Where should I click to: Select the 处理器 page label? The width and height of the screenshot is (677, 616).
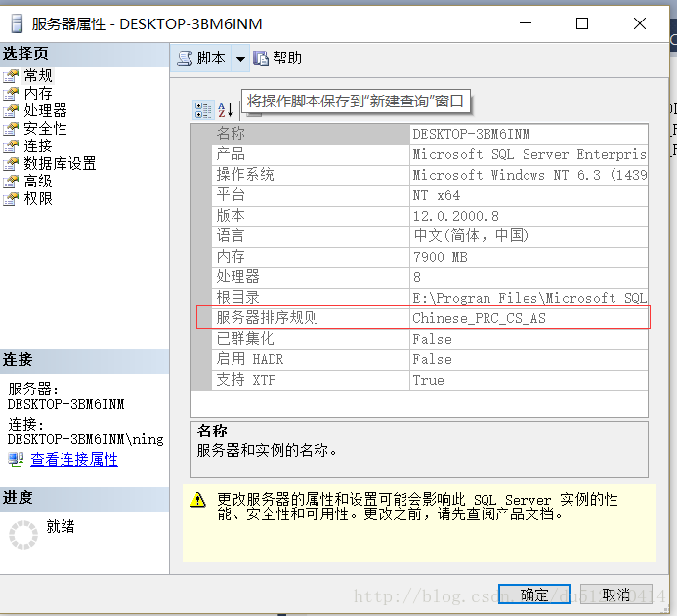(45, 111)
